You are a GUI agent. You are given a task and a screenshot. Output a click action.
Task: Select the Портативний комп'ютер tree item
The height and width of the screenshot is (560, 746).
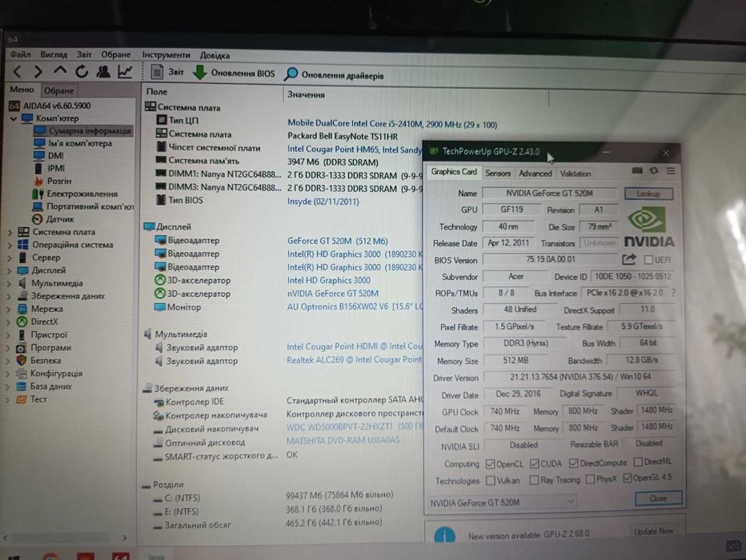[82, 206]
